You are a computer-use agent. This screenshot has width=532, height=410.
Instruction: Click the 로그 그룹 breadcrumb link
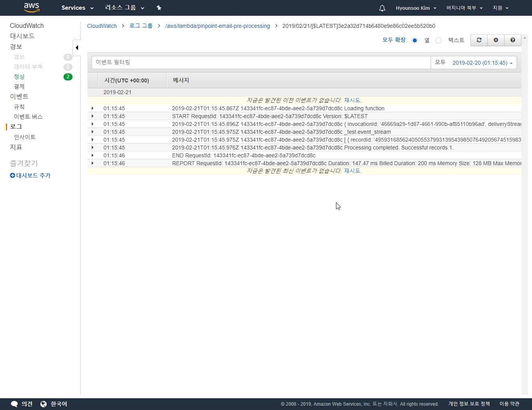(x=141, y=26)
